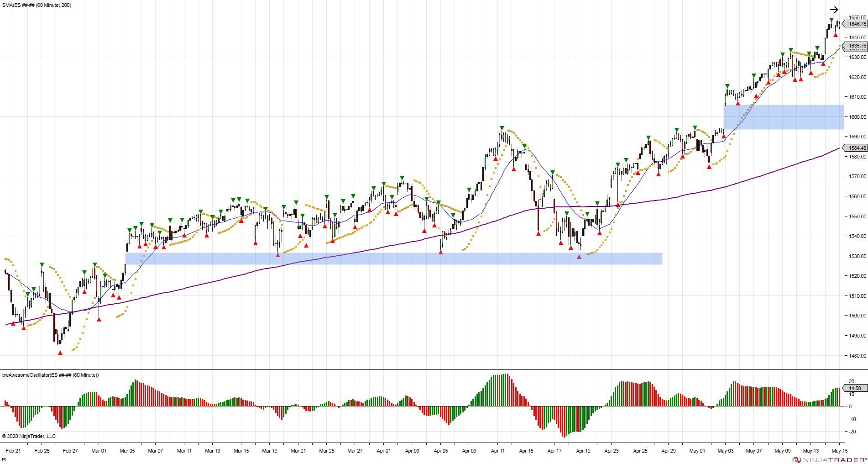Screen dimensions: 868x464
Task: Click the Apr 29 date label
Action: (x=669, y=451)
